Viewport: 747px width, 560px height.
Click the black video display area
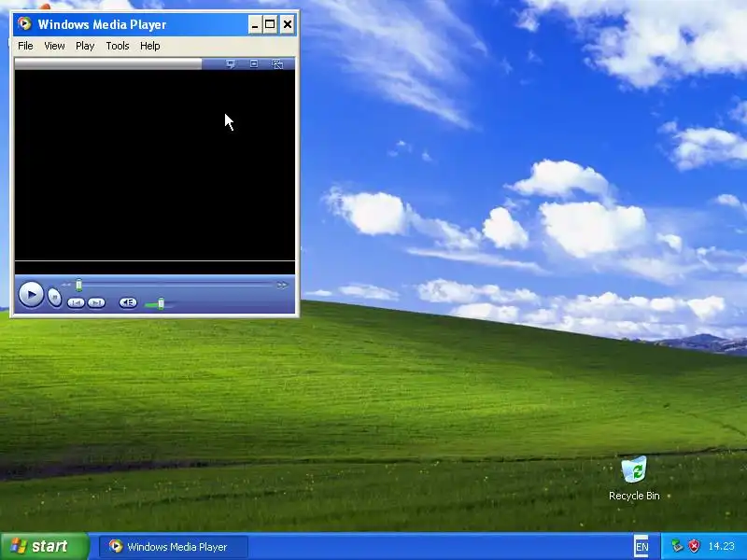click(x=155, y=165)
